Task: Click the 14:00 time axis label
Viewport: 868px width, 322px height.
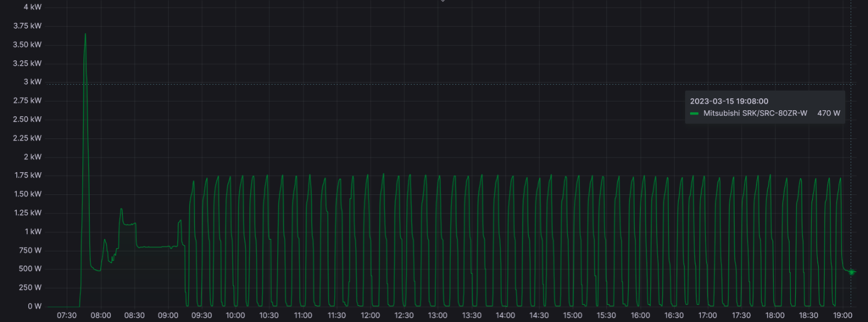Action: [x=506, y=315]
